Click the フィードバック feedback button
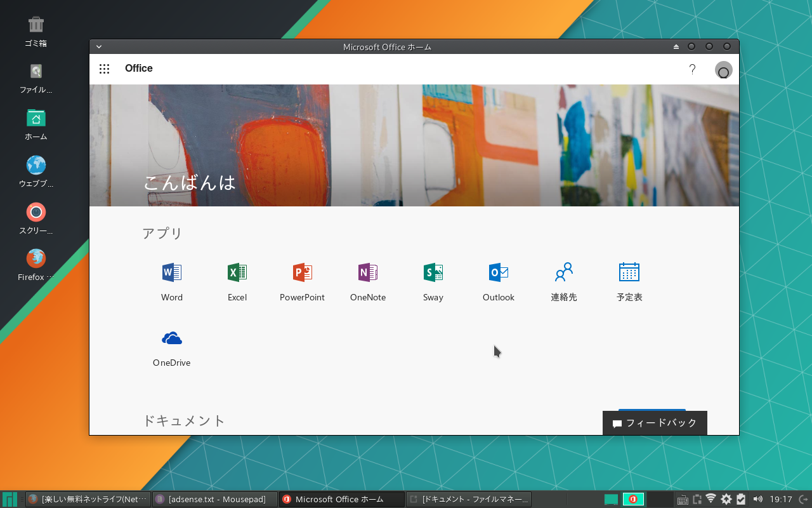The width and height of the screenshot is (812, 508). coord(655,423)
